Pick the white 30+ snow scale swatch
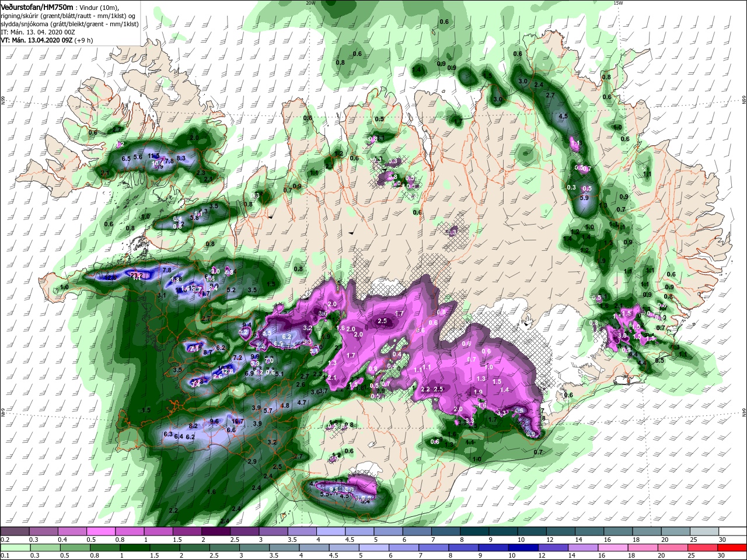The height and width of the screenshot is (560, 747). click(x=732, y=531)
